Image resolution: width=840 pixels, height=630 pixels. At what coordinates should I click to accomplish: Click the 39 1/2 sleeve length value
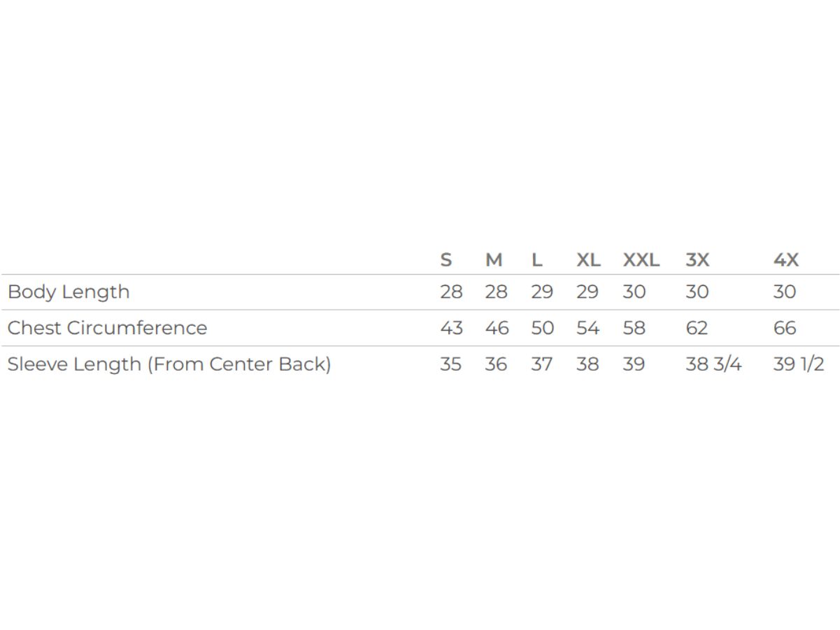[799, 364]
